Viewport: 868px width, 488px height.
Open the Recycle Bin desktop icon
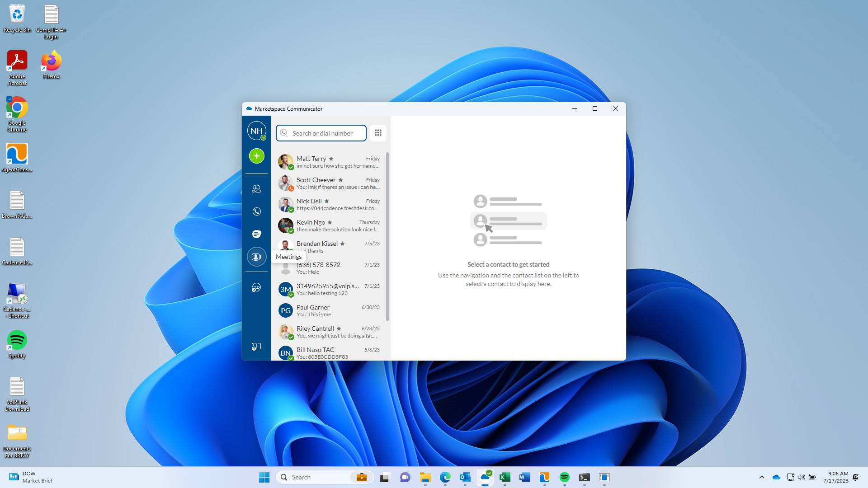pyautogui.click(x=17, y=19)
